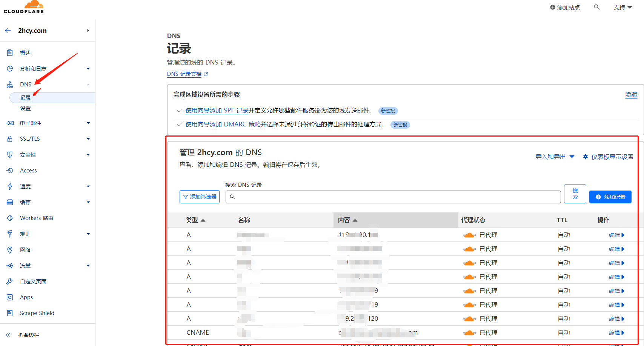This screenshot has width=644, height=346.
Task: Click the orange proxy cloud in first A row
Action: [469, 235]
